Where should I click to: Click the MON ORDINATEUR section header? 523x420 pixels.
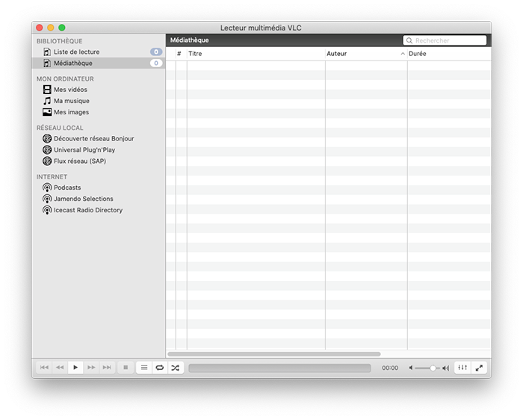pyautogui.click(x=65, y=78)
